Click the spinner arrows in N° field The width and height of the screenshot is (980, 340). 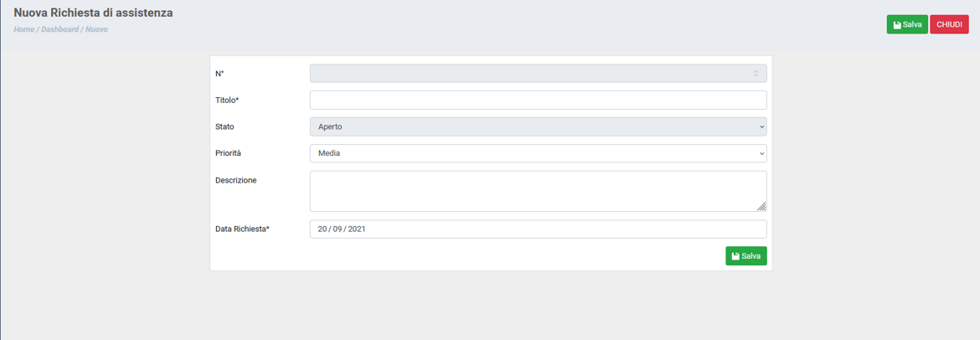click(x=756, y=74)
